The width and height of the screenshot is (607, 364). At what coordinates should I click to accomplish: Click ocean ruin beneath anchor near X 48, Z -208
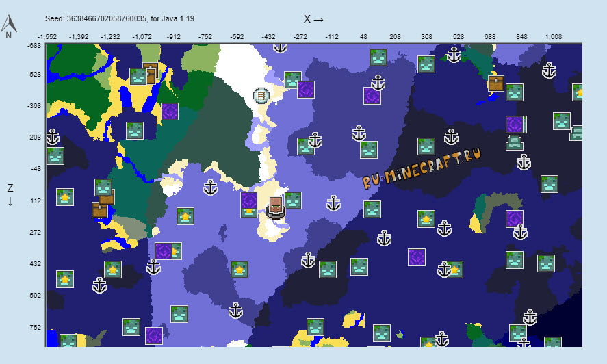pos(369,150)
